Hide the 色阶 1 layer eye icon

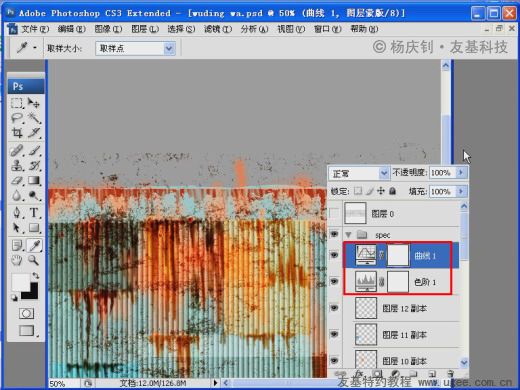pyautogui.click(x=334, y=282)
